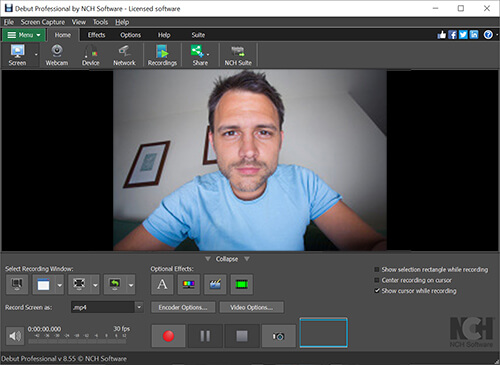Expand the Share dropdown arrow

pyautogui.click(x=208, y=55)
